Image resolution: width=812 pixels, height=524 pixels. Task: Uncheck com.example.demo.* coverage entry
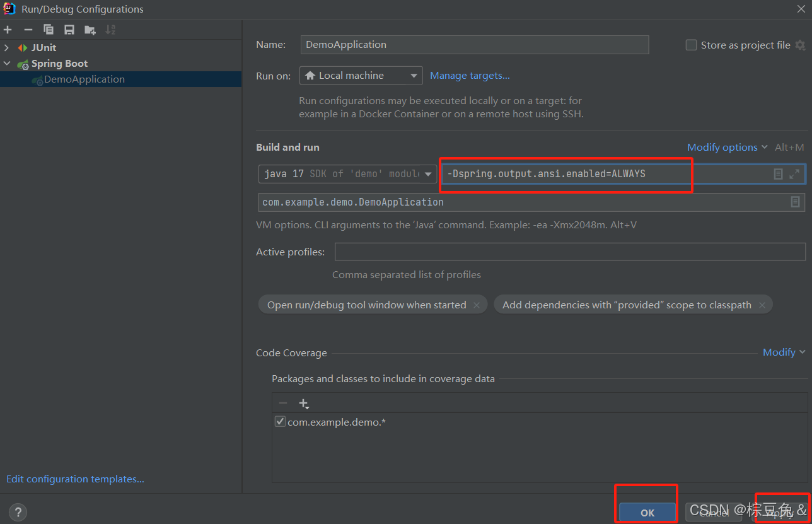(280, 422)
